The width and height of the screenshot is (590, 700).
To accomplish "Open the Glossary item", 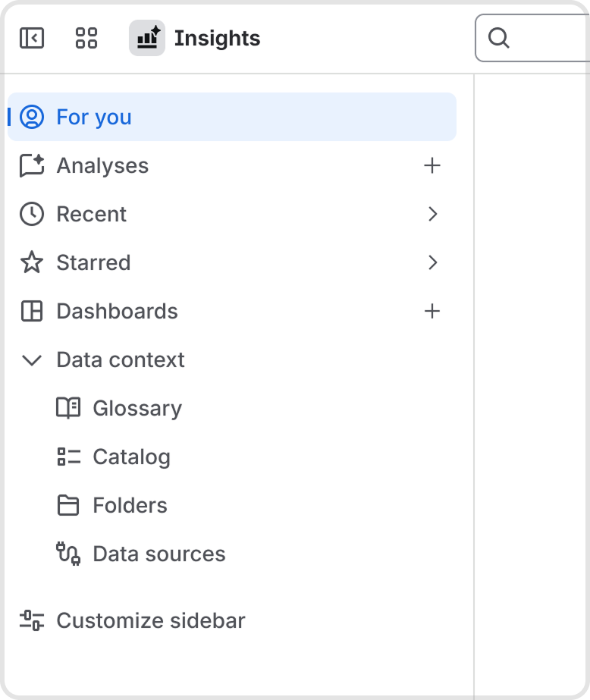I will pyautogui.click(x=137, y=409).
